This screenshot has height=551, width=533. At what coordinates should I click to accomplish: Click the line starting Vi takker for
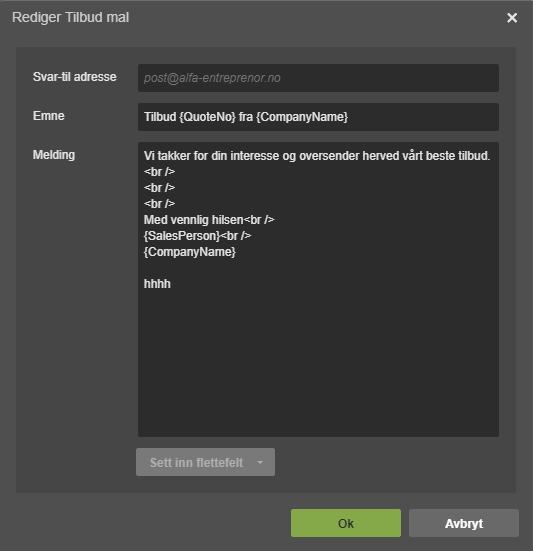click(x=317, y=156)
